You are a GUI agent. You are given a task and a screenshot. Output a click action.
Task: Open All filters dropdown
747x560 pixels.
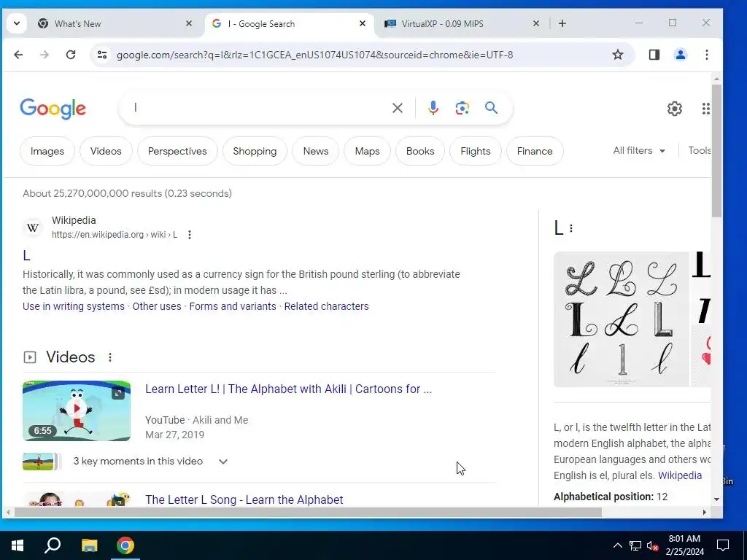(639, 150)
